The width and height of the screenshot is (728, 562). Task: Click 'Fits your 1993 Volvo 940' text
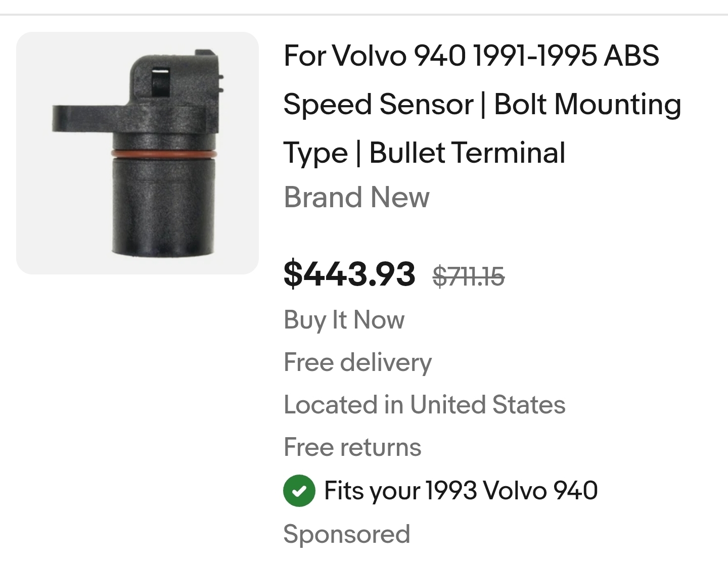coord(461,490)
